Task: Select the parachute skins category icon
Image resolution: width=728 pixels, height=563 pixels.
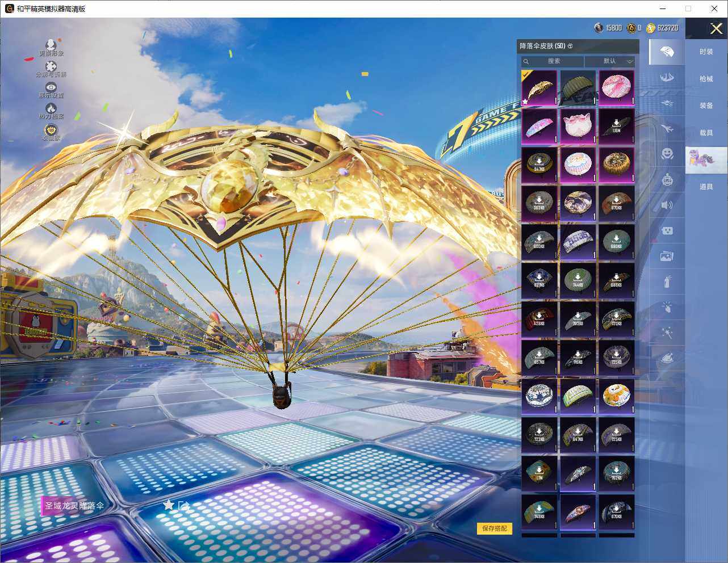Action: pyautogui.click(x=667, y=52)
